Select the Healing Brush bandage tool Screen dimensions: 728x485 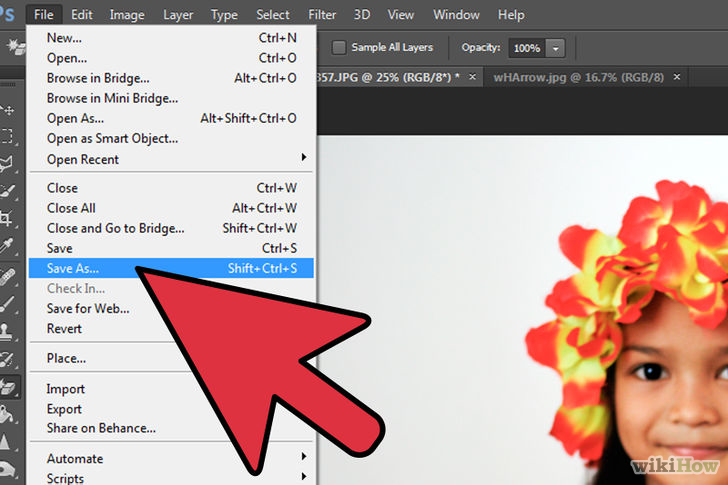7,278
